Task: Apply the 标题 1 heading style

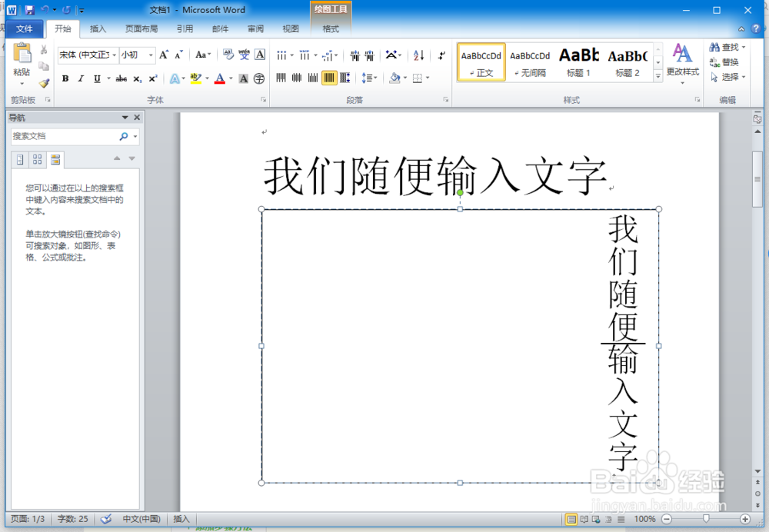Action: point(579,62)
